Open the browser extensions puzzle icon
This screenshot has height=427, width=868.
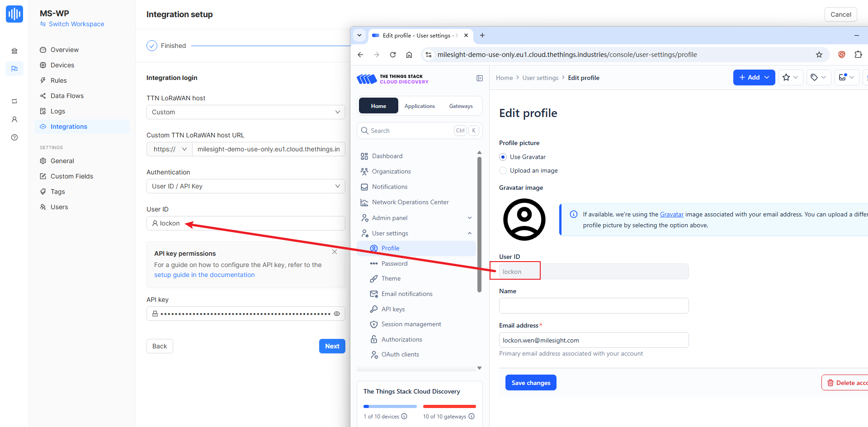point(858,55)
